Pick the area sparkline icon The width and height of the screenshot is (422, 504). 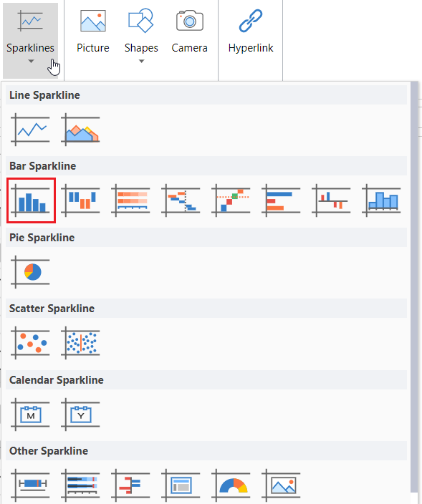[80, 130]
